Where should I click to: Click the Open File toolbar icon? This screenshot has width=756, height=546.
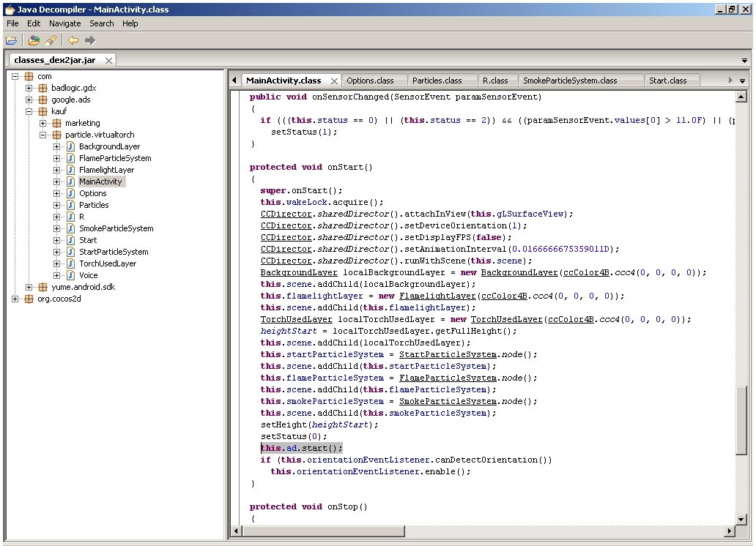(x=11, y=40)
